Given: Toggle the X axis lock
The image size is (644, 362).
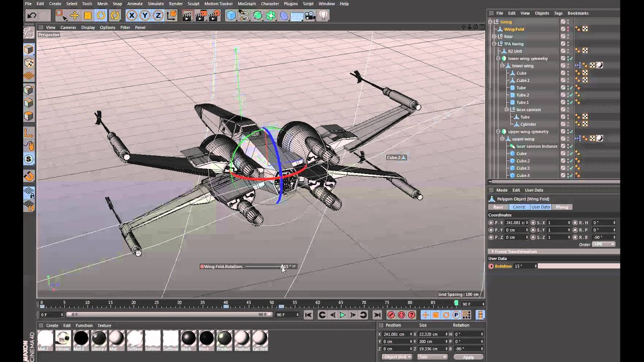Looking at the screenshot, I should click(132, 16).
